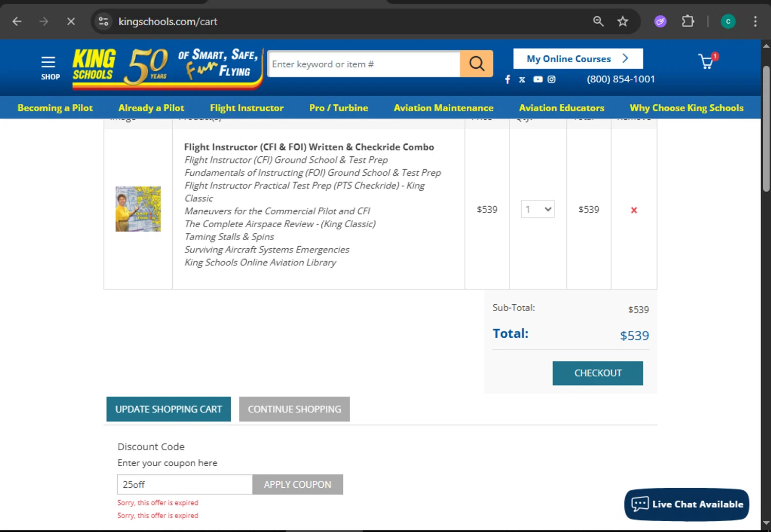Click 'King Schools Online Aviation Library' text
The image size is (771, 532).
[x=260, y=262]
